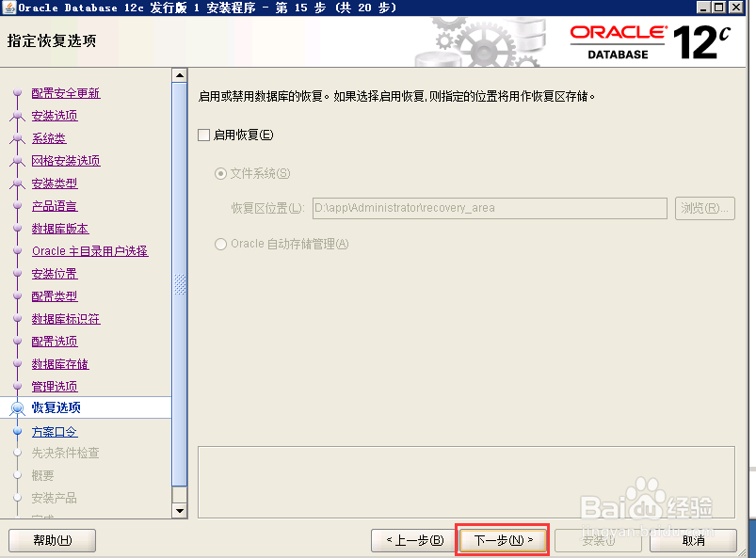Click the 下一步 button to continue

click(x=502, y=539)
